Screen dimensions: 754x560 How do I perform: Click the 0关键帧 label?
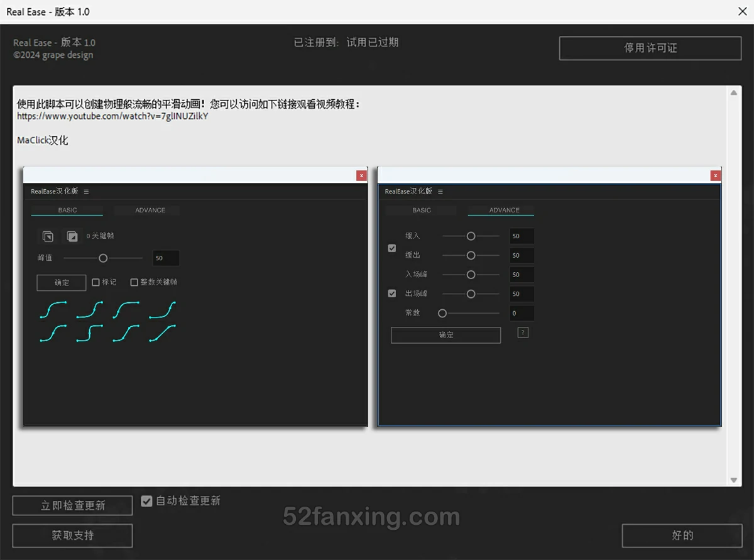point(100,236)
